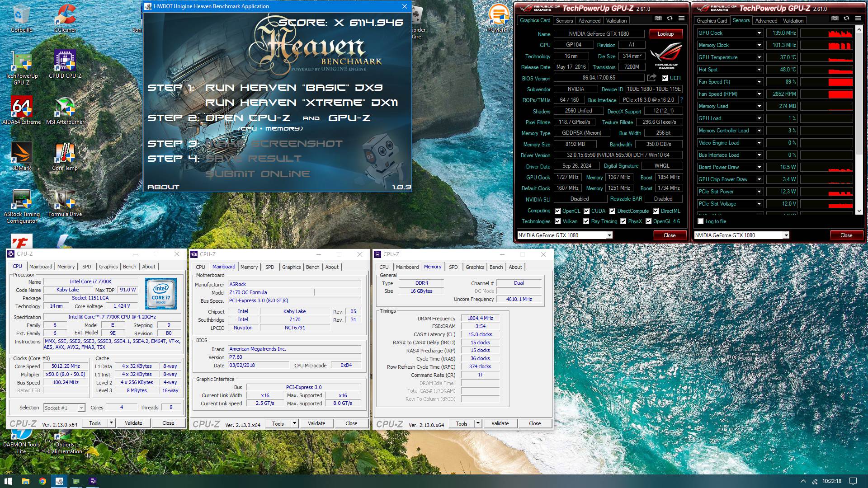
Task: Open the Corbeille recycle bin icon
Action: (x=21, y=18)
